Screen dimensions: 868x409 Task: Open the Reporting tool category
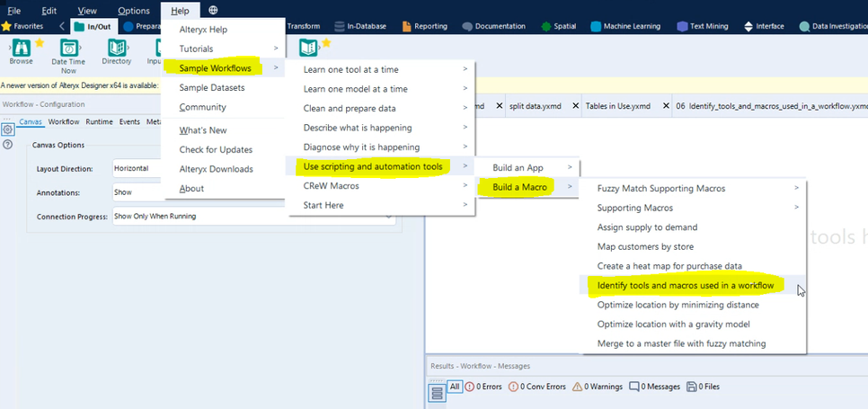pyautogui.click(x=425, y=26)
